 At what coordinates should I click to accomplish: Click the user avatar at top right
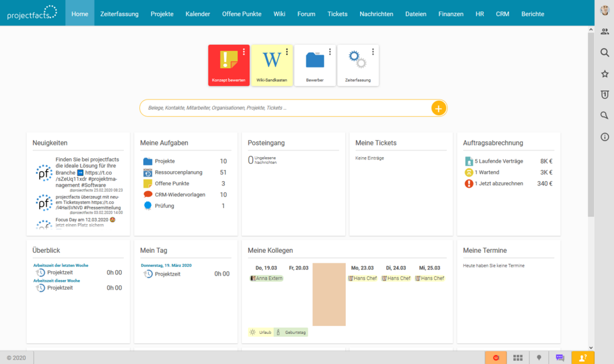(605, 10)
